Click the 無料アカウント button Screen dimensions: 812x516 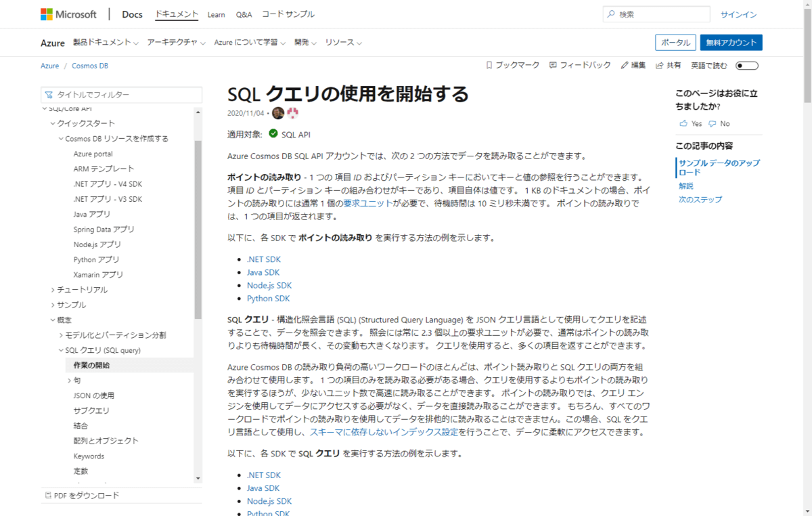tap(731, 42)
